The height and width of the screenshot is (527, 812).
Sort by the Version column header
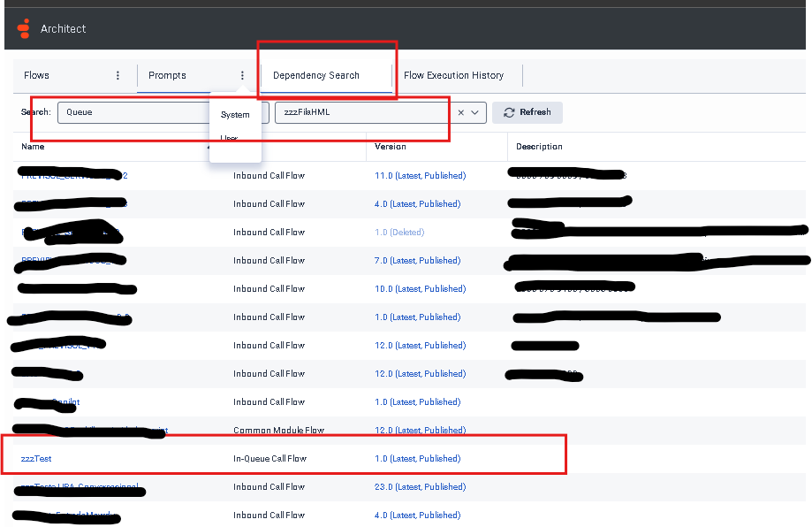(391, 147)
